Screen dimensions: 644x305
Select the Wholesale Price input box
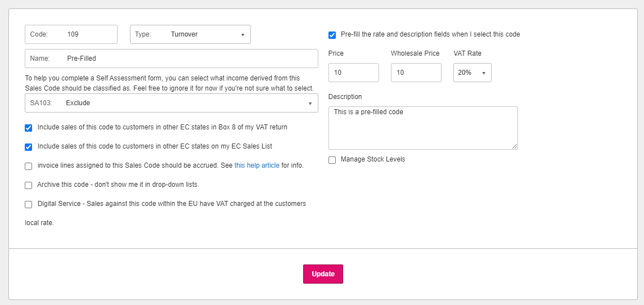416,73
